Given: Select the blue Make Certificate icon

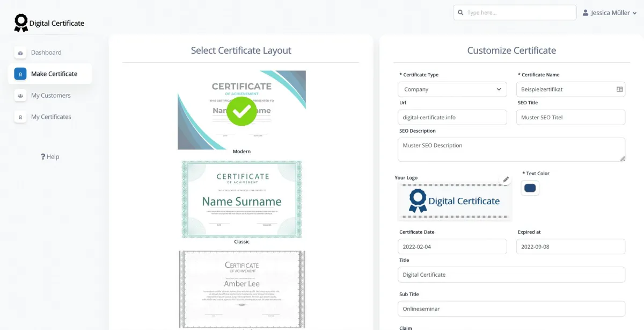Looking at the screenshot, I should pos(20,74).
